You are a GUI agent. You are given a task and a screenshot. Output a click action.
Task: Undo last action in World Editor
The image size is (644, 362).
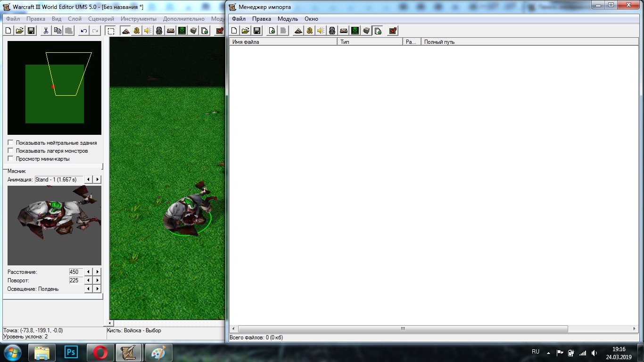[84, 31]
